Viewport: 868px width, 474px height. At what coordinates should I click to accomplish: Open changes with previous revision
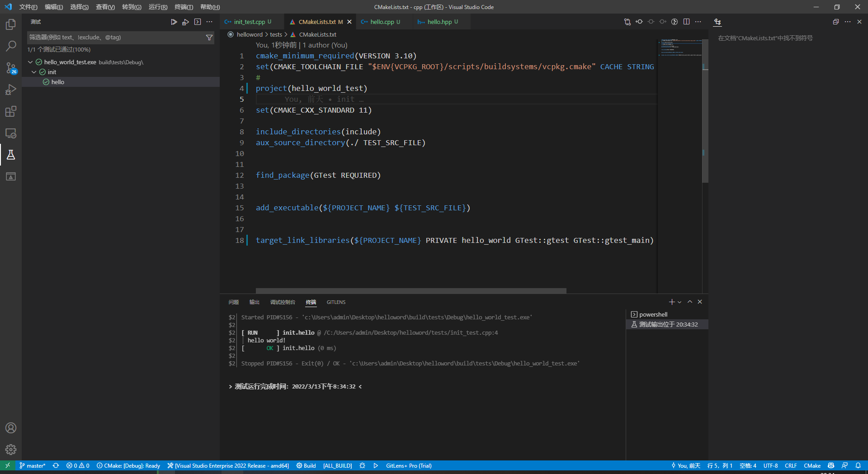point(639,22)
